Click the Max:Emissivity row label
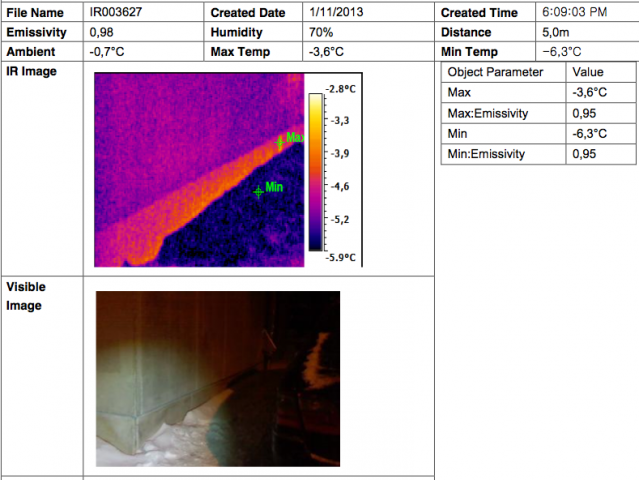Image resolution: width=639 pixels, height=480 pixels. coord(489,113)
